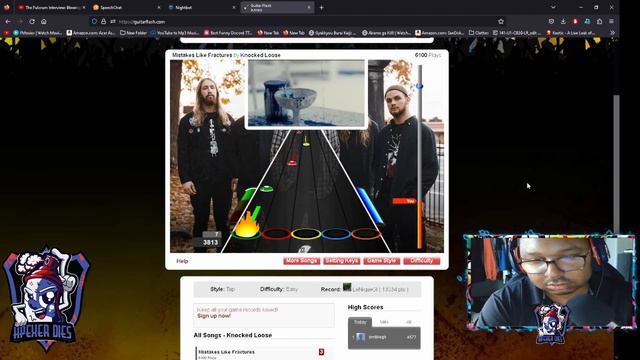The image size is (640, 360).
Task: Open the Akame ga Kill bookmark
Action: 386,33
